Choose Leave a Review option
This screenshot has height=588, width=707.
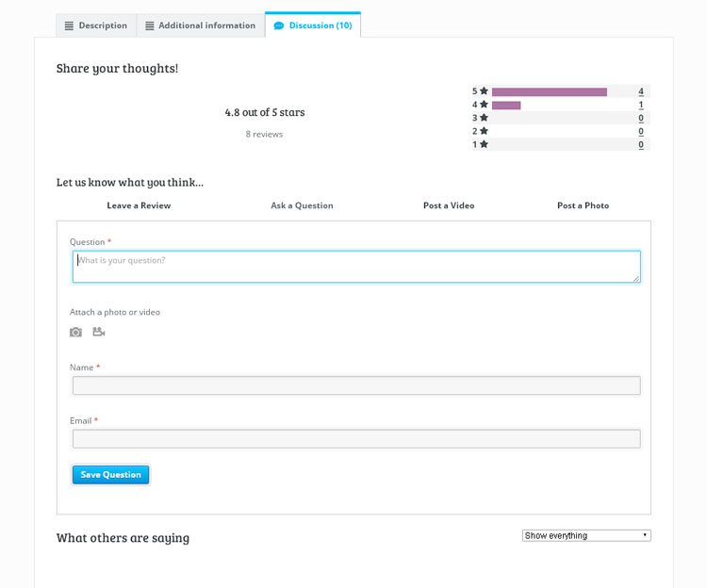click(x=139, y=205)
